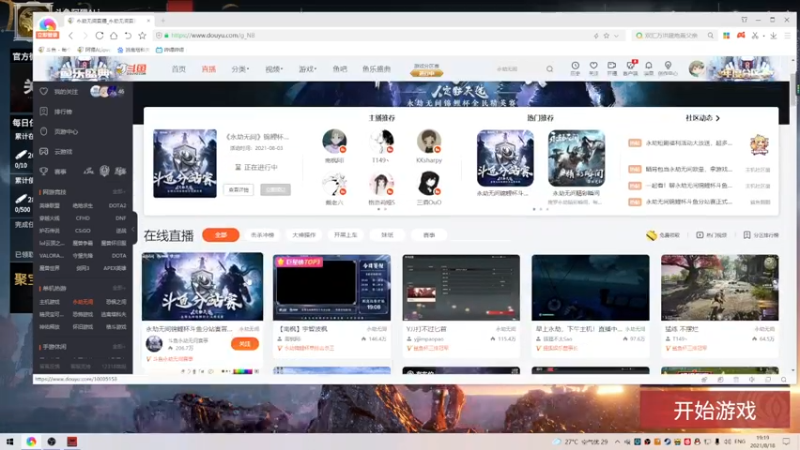Open the client download icon with red badge

click(x=631, y=68)
